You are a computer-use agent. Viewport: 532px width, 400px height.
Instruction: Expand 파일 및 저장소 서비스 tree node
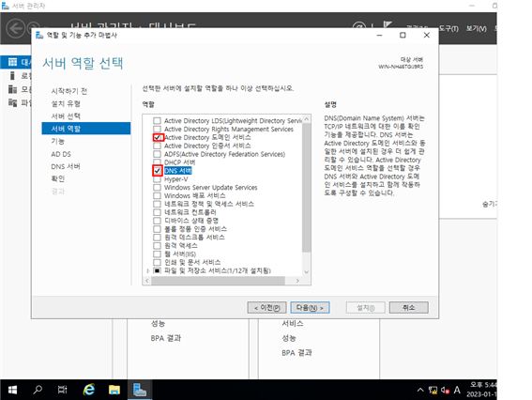pos(148,271)
